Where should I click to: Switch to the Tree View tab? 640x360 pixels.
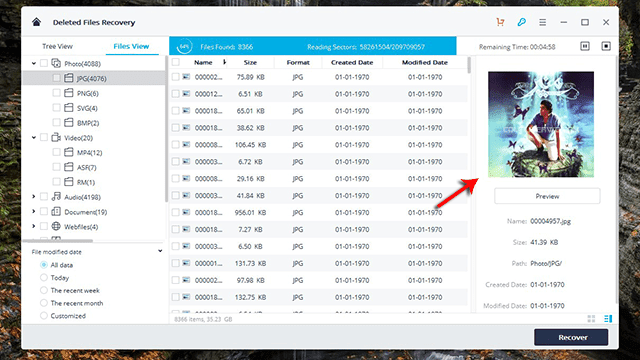57,46
